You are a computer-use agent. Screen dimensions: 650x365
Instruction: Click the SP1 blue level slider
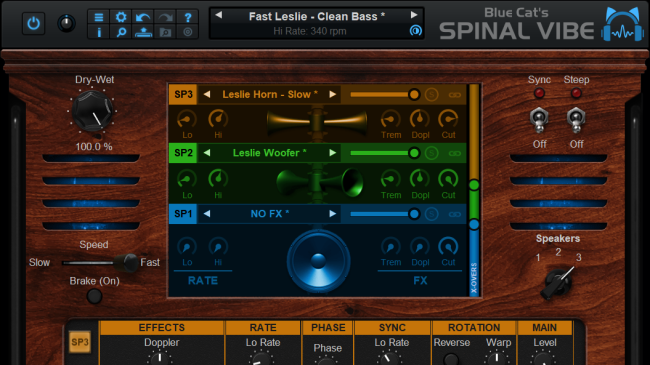pyautogui.click(x=385, y=214)
